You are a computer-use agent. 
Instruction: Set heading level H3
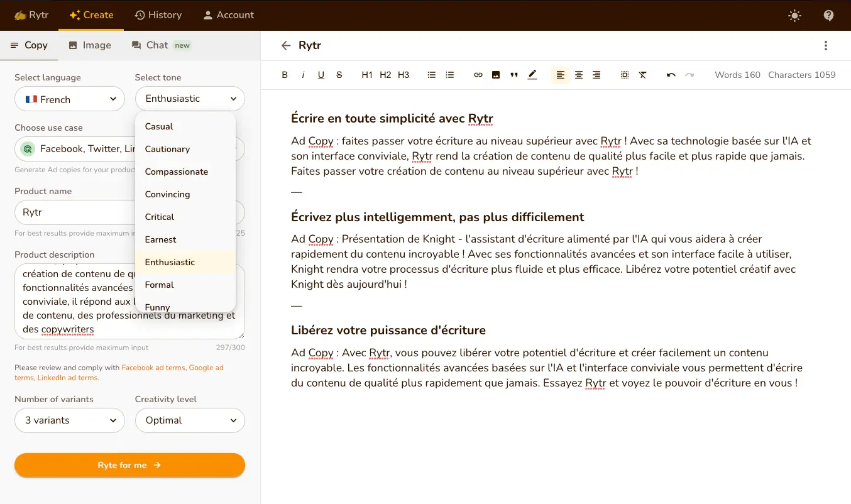[404, 75]
